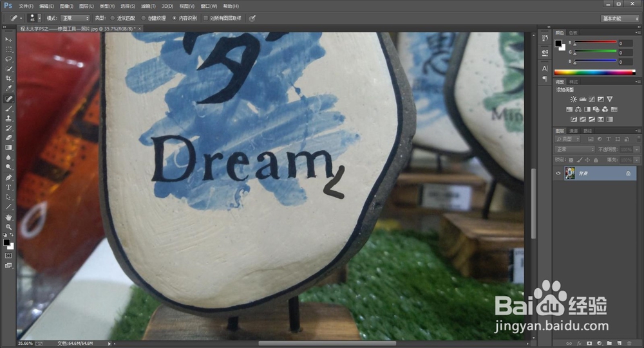Screen dimensions: 644x348
Task: Select the Move tool
Action: pyautogui.click(x=8, y=39)
